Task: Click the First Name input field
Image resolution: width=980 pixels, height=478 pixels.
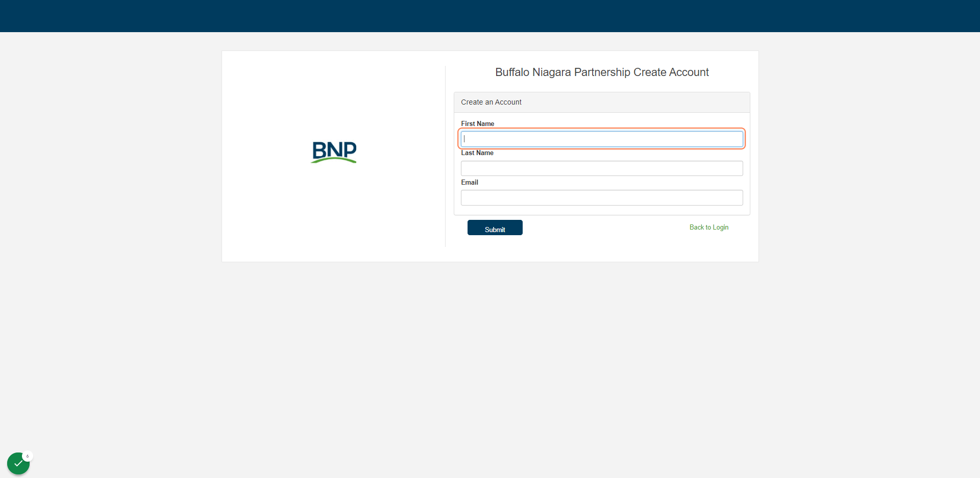Action: click(602, 139)
